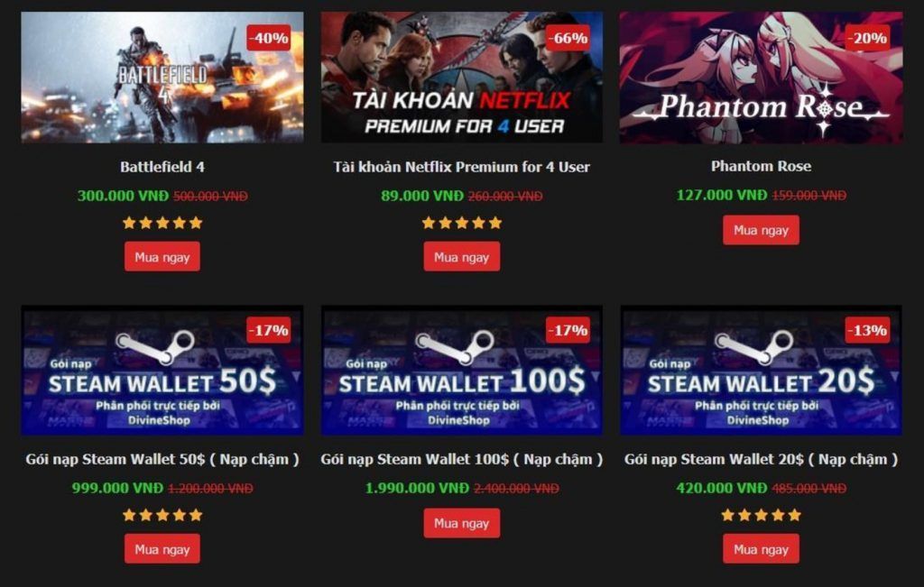Click Mua ngay under the Netflix Premium account
This screenshot has width=924, height=587.
pos(461,257)
